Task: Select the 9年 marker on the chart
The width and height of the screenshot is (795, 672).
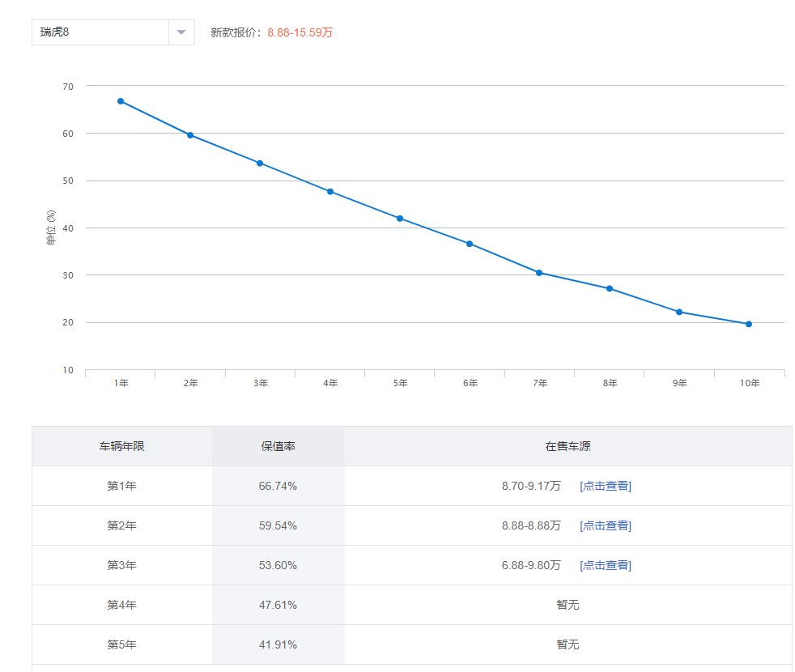Action: pos(677,311)
